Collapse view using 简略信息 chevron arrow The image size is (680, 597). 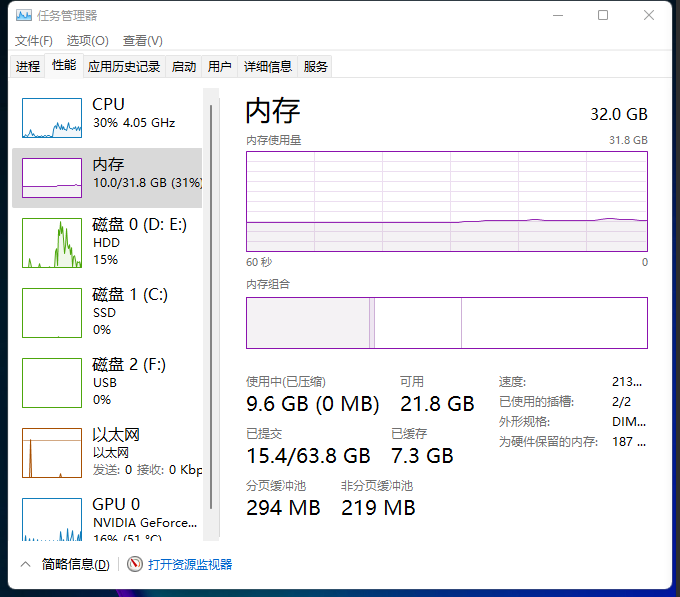(26, 565)
